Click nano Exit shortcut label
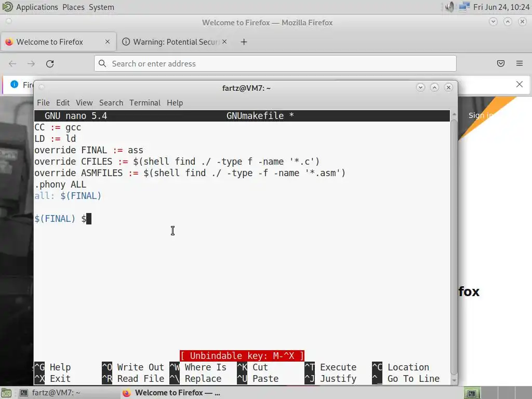The height and width of the screenshot is (399, 532). click(x=60, y=379)
